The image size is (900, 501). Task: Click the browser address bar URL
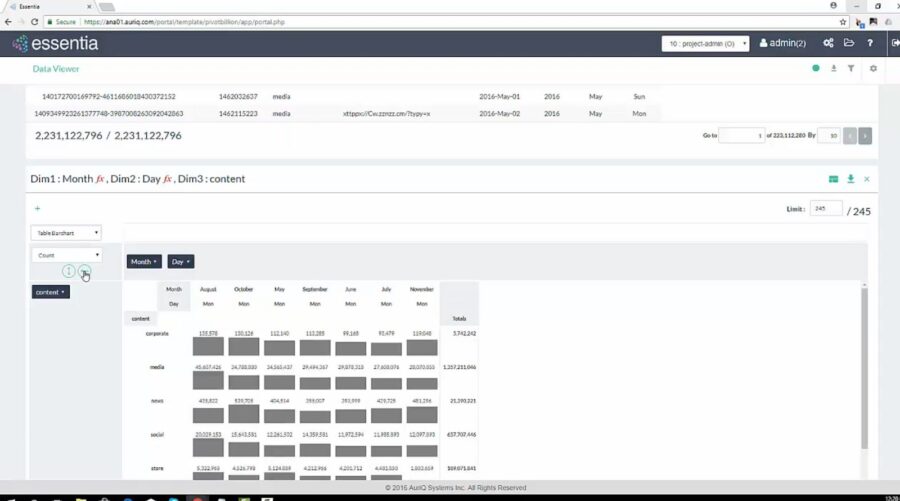click(x=184, y=22)
